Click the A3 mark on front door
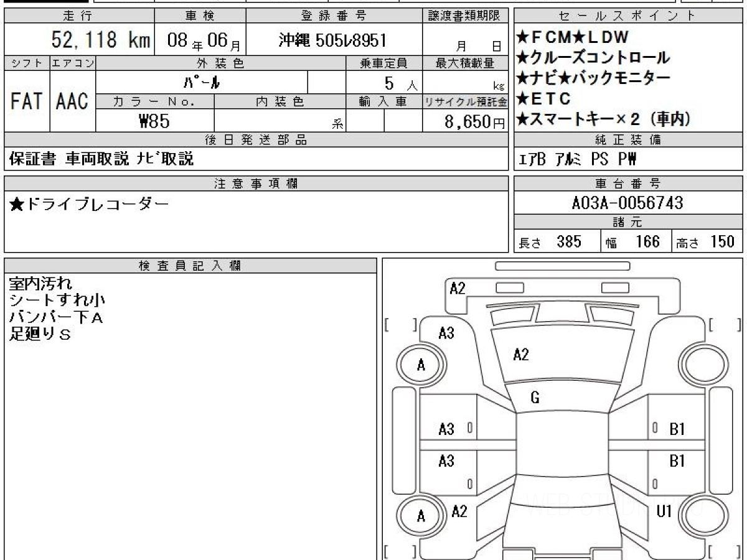 pos(446,429)
